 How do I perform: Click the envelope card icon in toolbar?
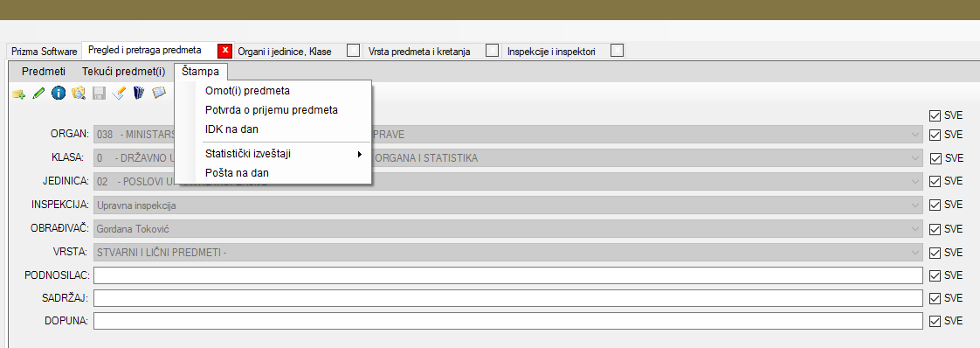click(159, 93)
